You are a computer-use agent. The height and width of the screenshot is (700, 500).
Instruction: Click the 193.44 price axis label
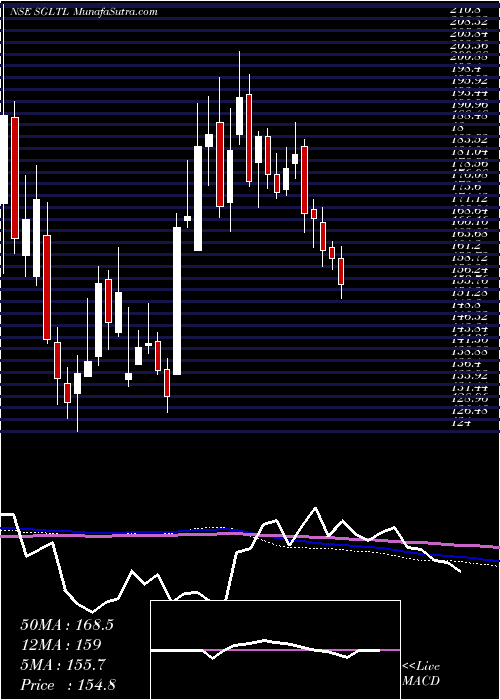[x=470, y=93]
